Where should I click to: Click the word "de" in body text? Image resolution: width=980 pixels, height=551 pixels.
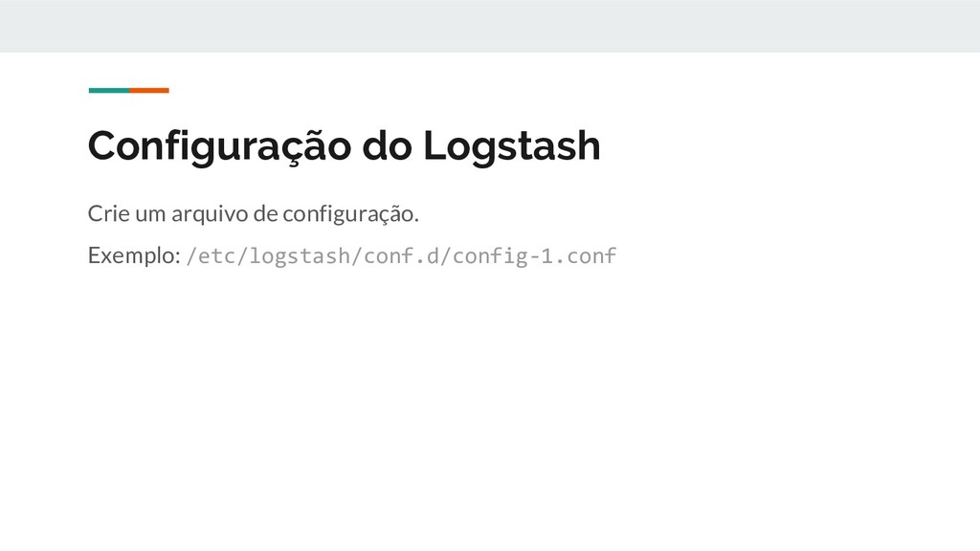[x=266, y=213]
